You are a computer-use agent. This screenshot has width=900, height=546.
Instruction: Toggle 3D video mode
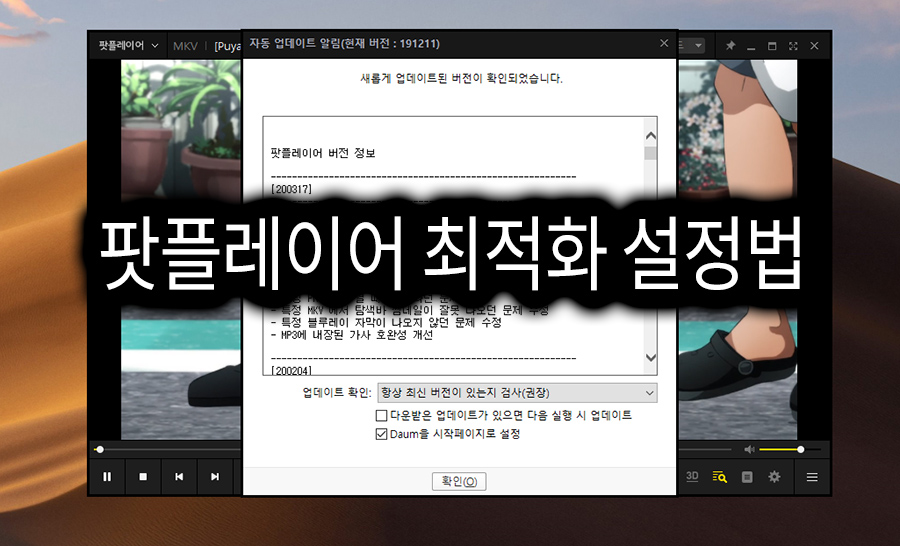pyautogui.click(x=692, y=477)
